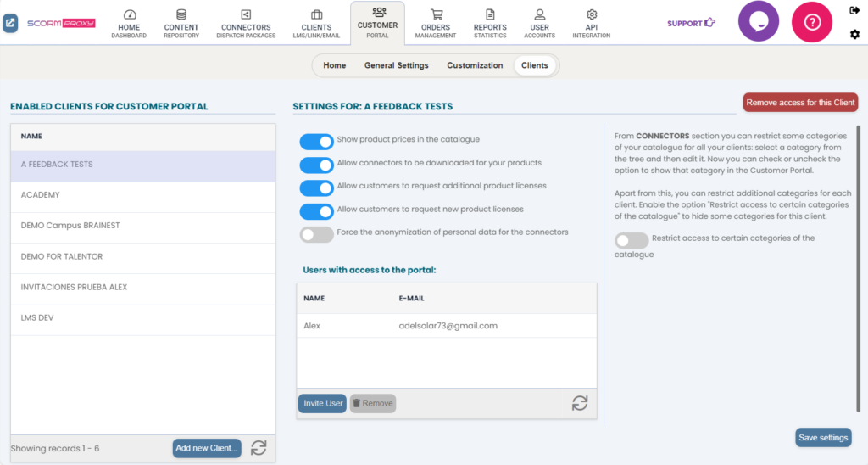This screenshot has width=868, height=465.
Task: Go to Connectors Dispatch Packages
Action: pos(246,24)
